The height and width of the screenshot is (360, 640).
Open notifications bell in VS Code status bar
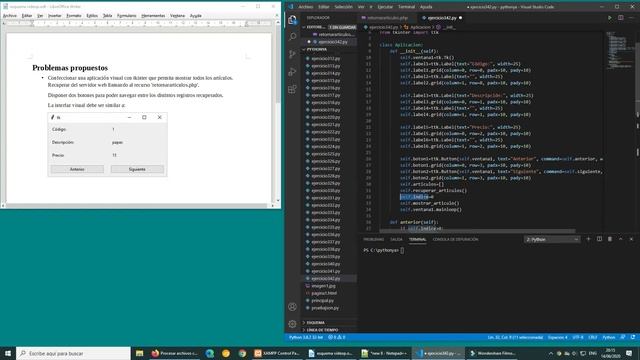pyautogui.click(x=633, y=338)
